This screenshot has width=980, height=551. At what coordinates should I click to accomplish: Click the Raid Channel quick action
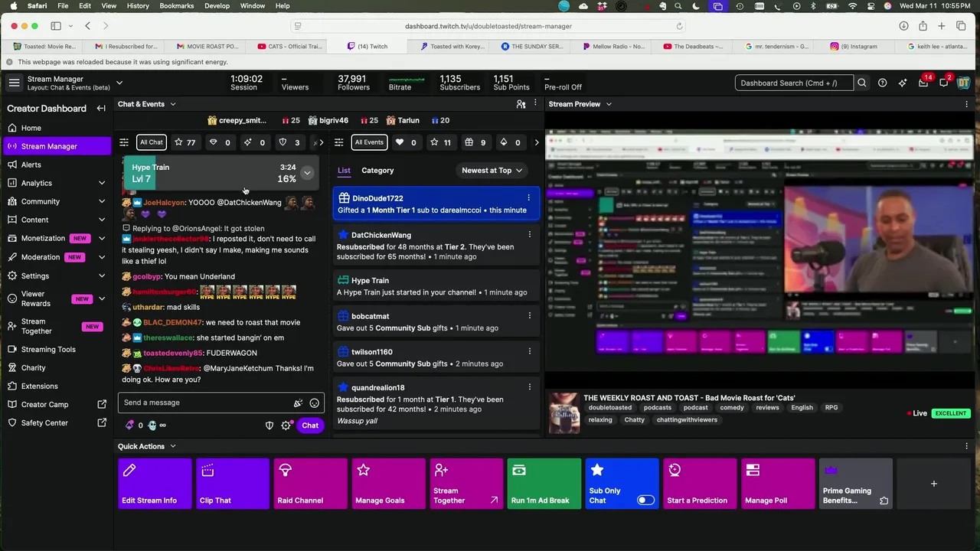tap(310, 484)
